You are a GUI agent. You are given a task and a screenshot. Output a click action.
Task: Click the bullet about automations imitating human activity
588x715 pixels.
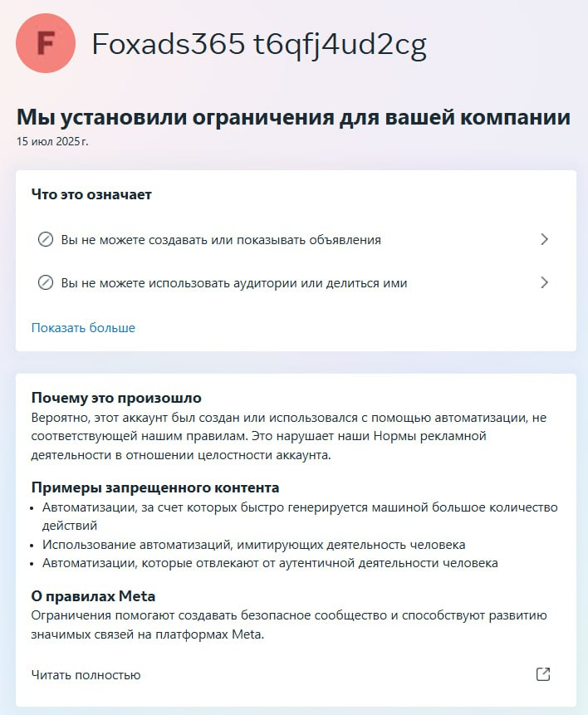(253, 545)
